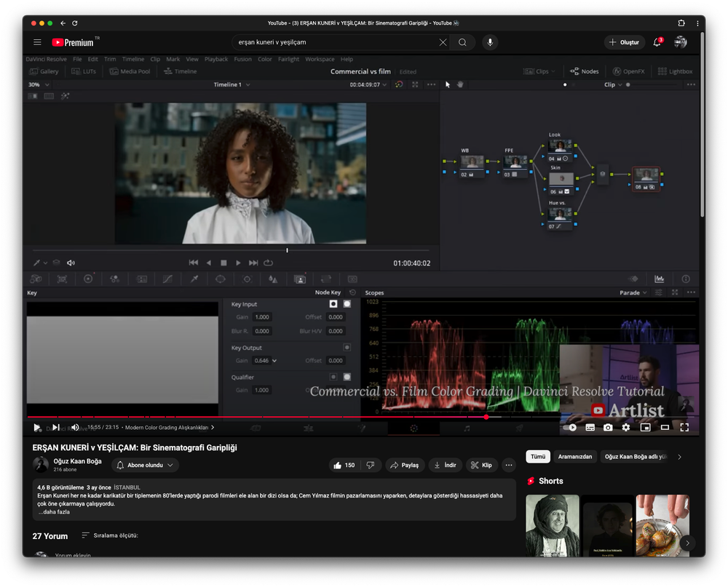
Task: Open the Abone olundu subscription dropdown
Action: pos(146,465)
